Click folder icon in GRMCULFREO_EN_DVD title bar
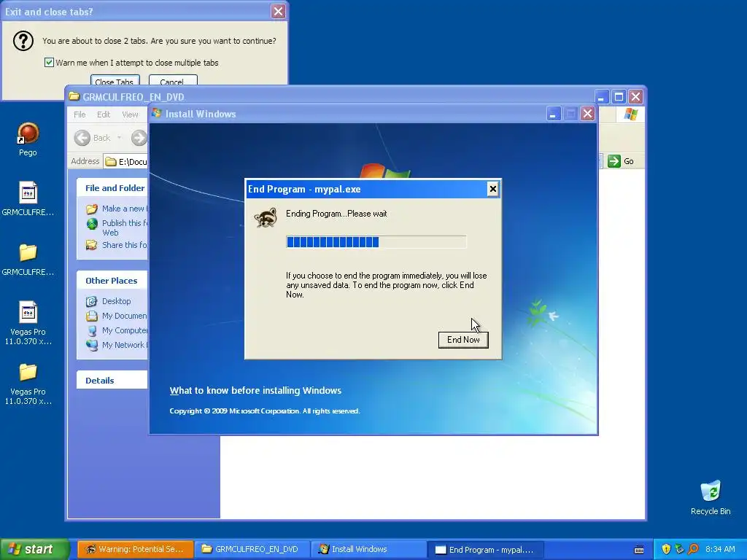The image size is (747, 560). tap(74, 96)
